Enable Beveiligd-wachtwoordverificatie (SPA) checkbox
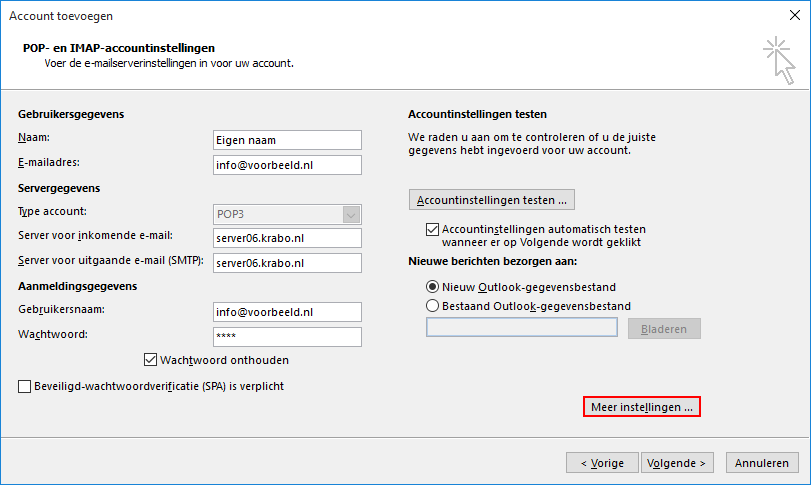 [x=25, y=386]
